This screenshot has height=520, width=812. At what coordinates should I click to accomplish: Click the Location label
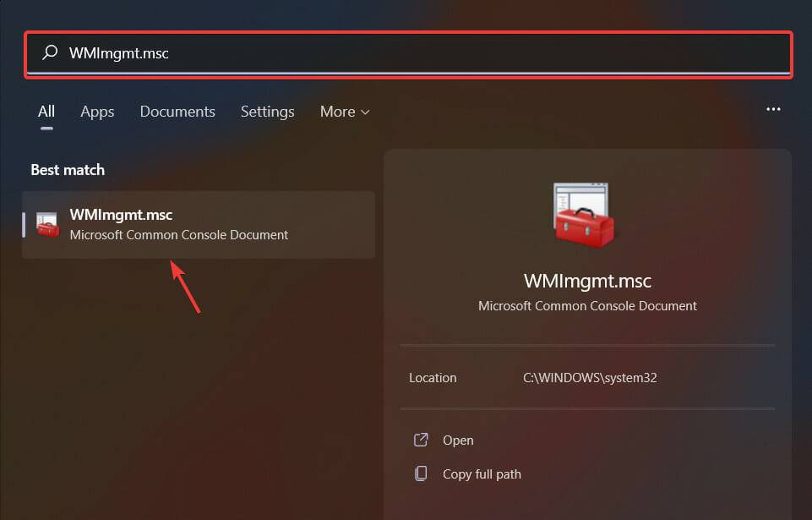[433, 378]
